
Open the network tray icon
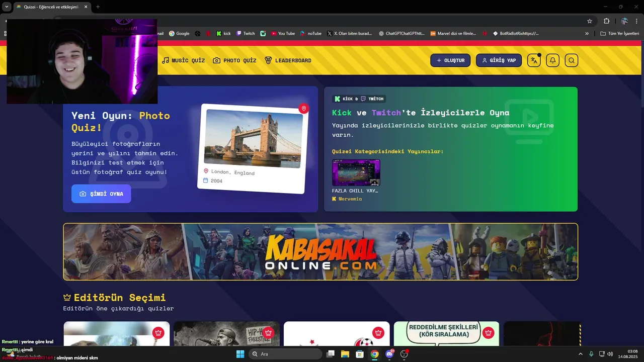pos(602,354)
